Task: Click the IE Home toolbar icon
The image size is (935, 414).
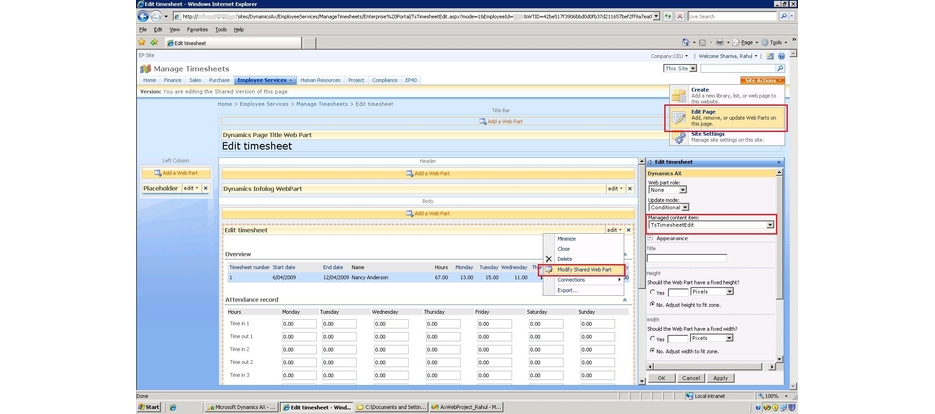Action: point(685,42)
